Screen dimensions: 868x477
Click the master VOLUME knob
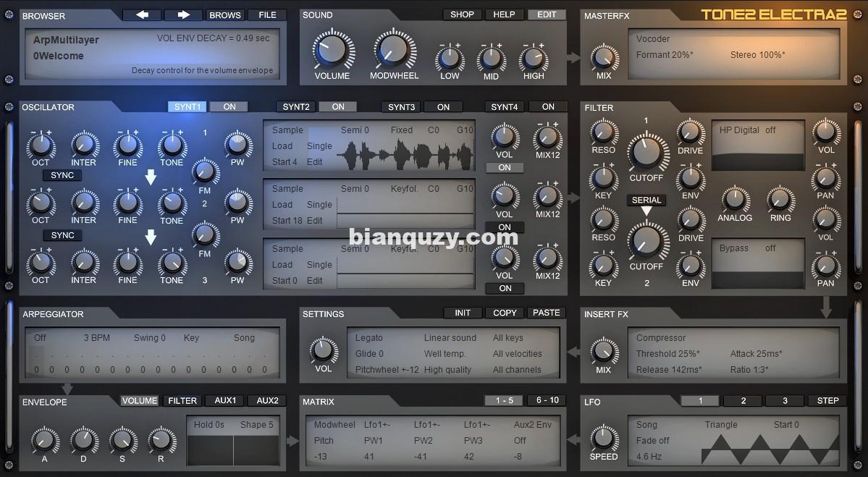tap(333, 50)
